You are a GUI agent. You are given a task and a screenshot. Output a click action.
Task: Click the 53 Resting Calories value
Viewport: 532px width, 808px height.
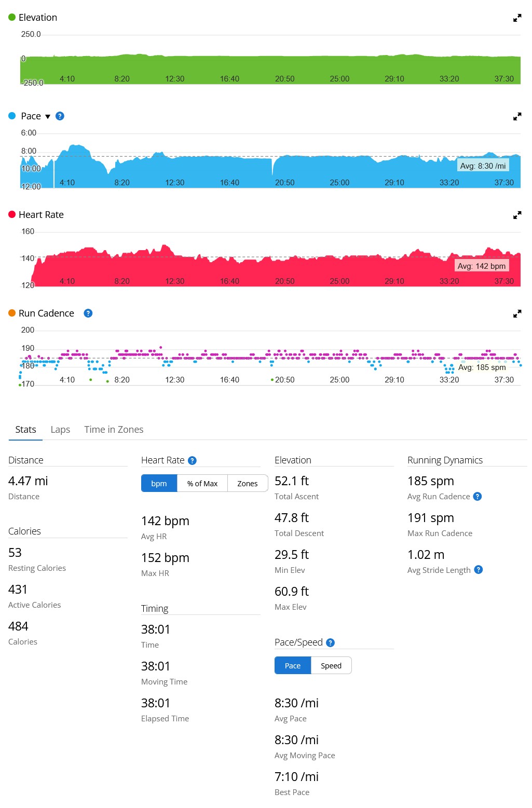coord(15,553)
